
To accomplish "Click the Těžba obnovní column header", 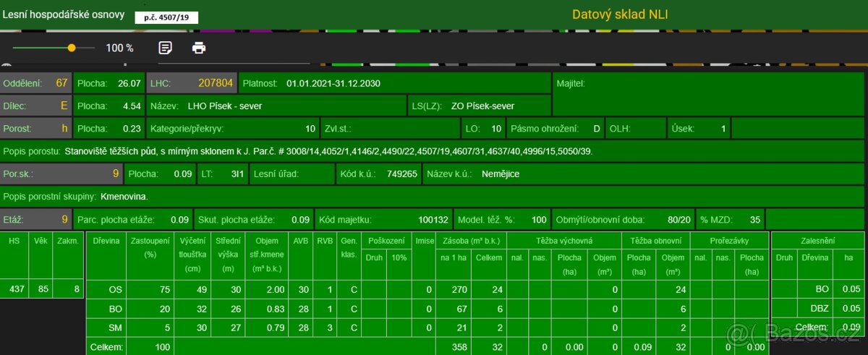I will [x=655, y=240].
